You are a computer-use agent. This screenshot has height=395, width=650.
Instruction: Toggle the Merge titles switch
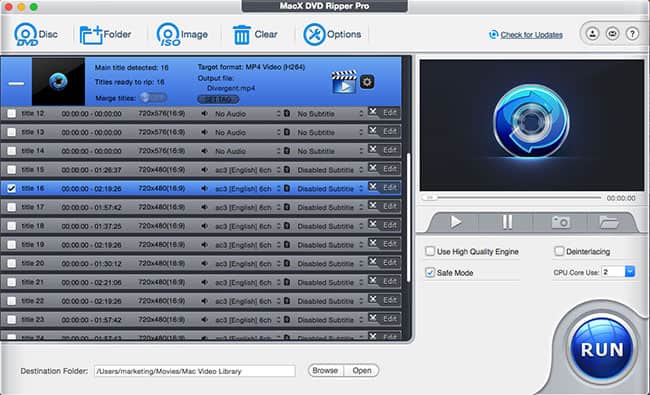coord(153,98)
